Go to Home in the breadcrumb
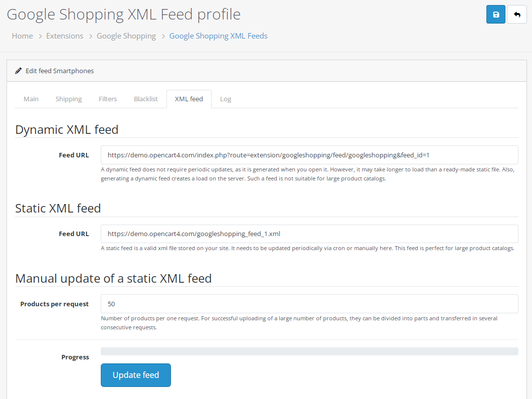 23,36
